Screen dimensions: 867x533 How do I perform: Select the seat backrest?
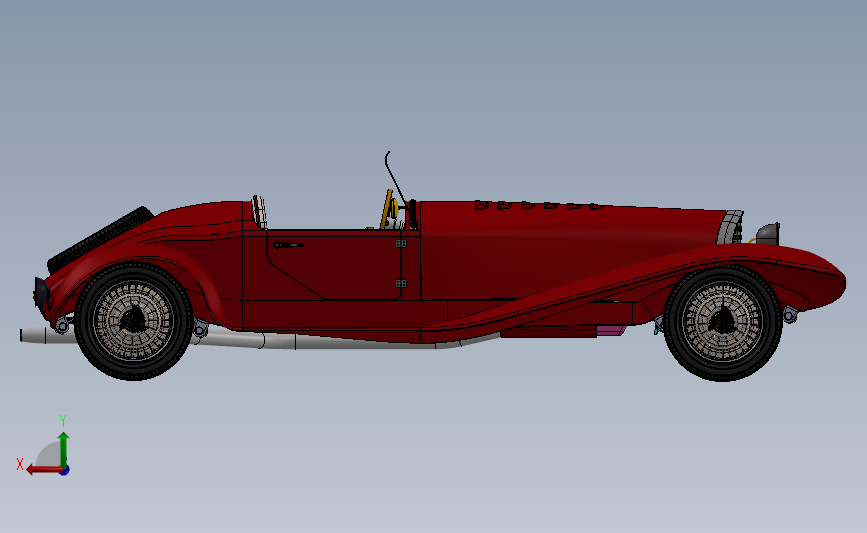point(259,212)
